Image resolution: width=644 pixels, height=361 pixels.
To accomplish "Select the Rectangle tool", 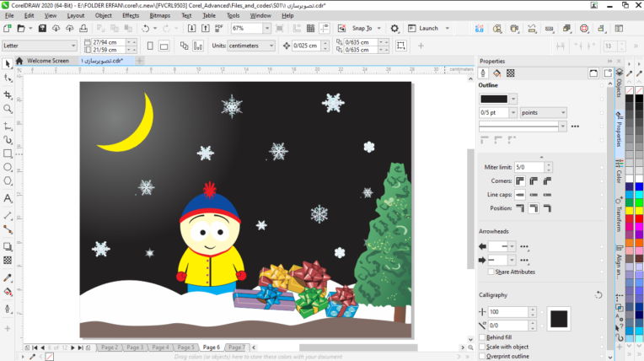I will click(8, 154).
